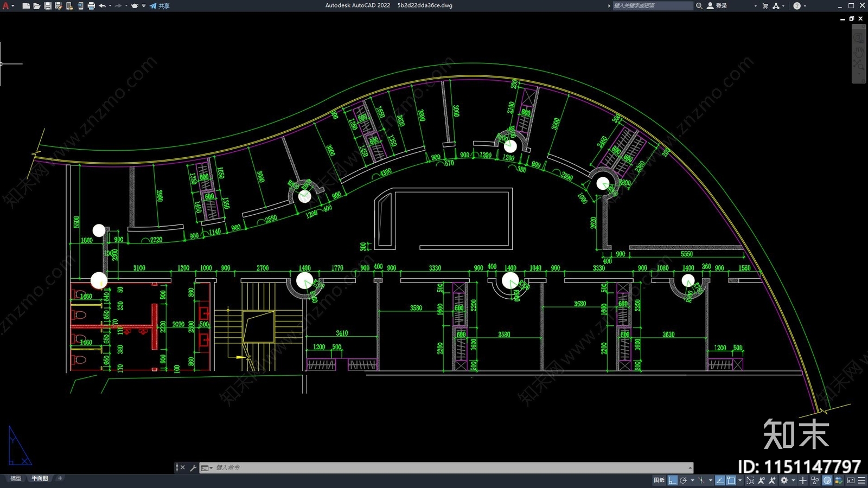Open the redo history dropdown
This screenshot has width=868, height=488.
pos(126,6)
